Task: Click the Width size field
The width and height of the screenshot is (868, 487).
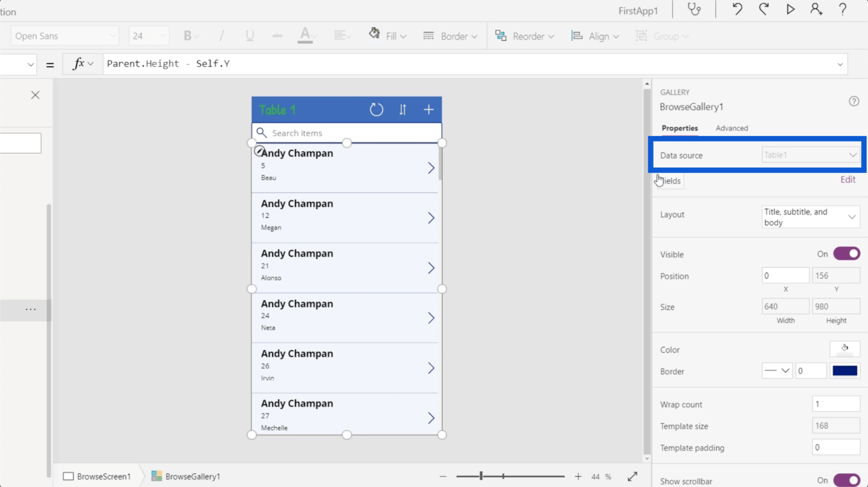Action: click(785, 307)
